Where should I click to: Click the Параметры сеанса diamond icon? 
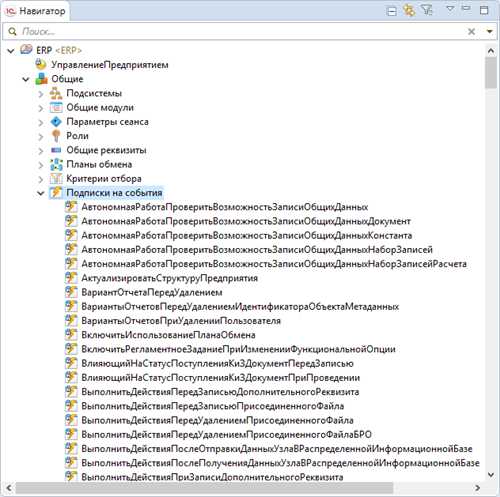point(56,122)
